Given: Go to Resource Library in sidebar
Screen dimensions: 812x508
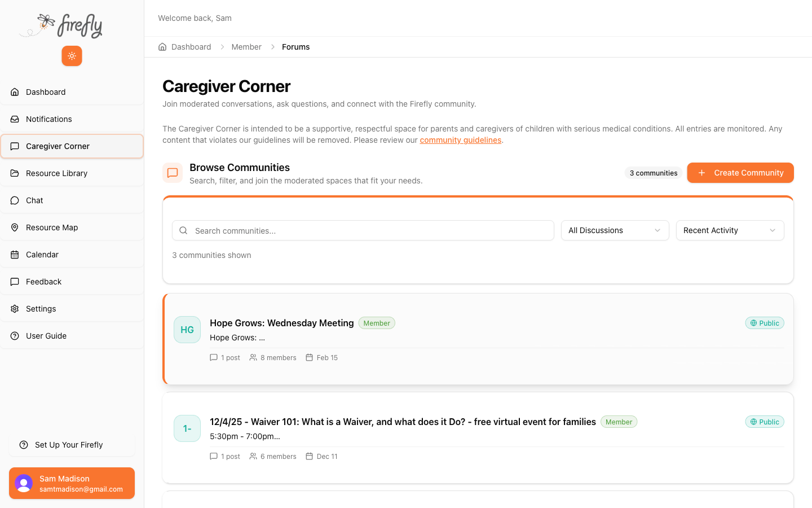Looking at the screenshot, I should pyautogui.click(x=56, y=173).
